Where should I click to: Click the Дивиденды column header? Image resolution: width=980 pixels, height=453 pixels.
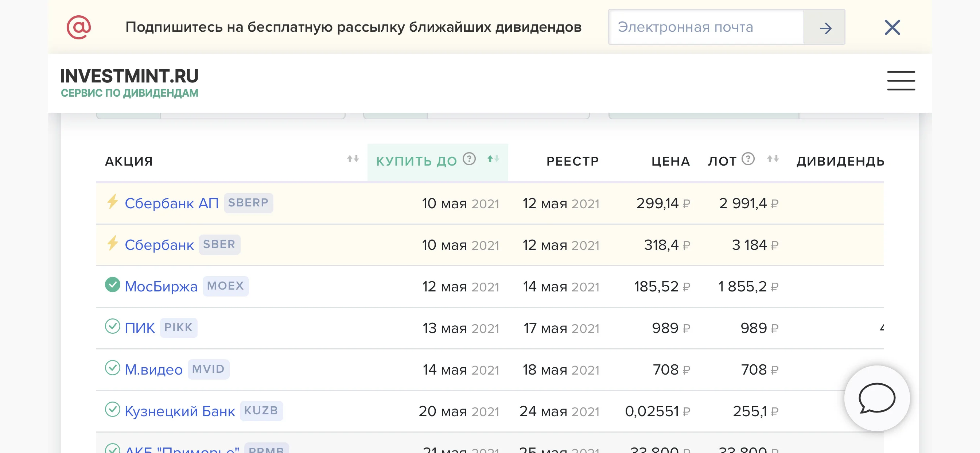pos(840,162)
